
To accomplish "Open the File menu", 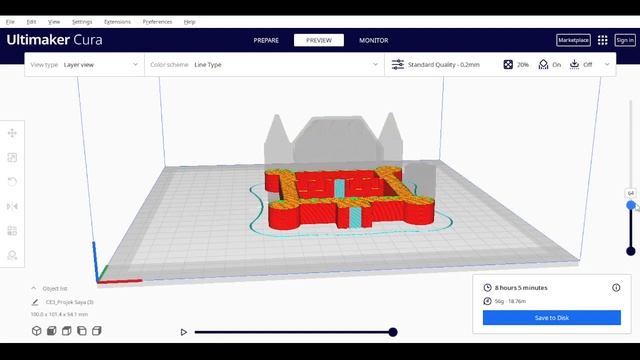I will (x=10, y=22).
